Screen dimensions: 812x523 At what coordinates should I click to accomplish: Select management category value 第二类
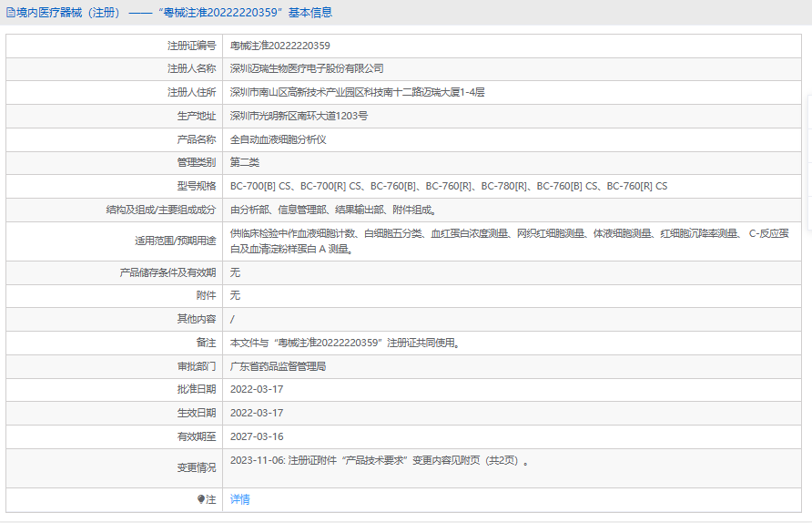[245, 162]
